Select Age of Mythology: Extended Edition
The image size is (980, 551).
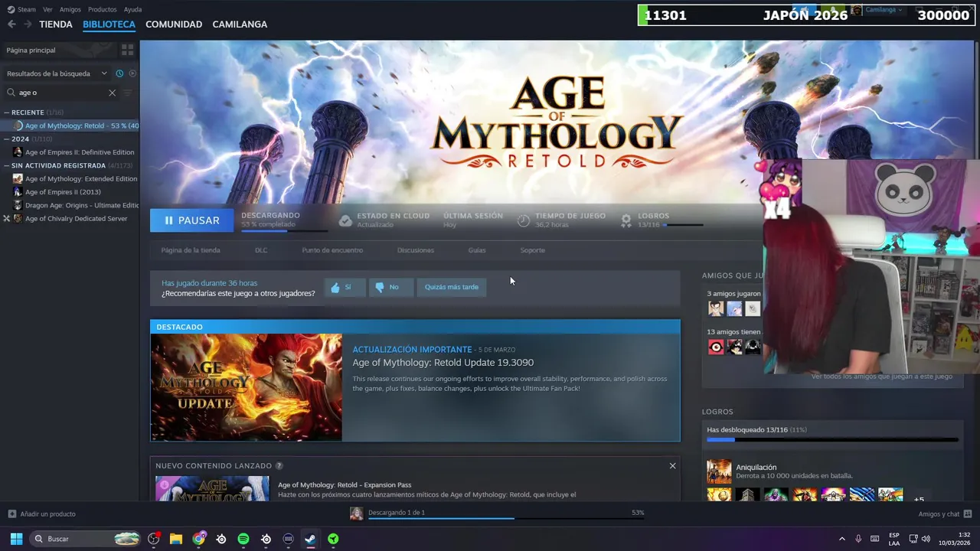[x=75, y=179]
